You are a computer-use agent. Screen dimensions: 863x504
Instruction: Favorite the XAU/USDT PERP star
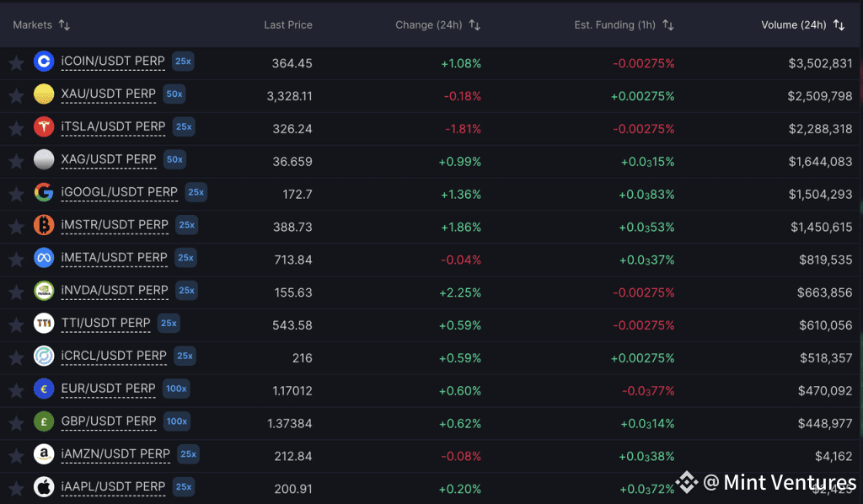tap(16, 96)
